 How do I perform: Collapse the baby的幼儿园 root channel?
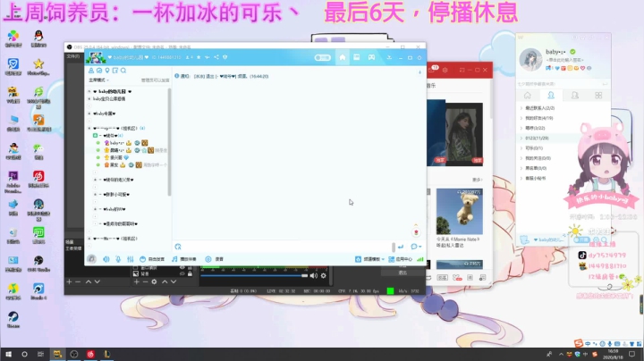coord(89,91)
